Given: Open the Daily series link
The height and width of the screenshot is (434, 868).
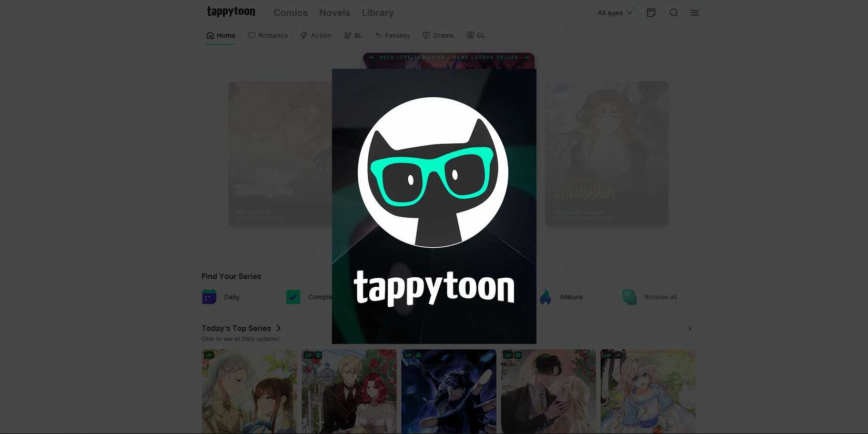Looking at the screenshot, I should point(231,297).
